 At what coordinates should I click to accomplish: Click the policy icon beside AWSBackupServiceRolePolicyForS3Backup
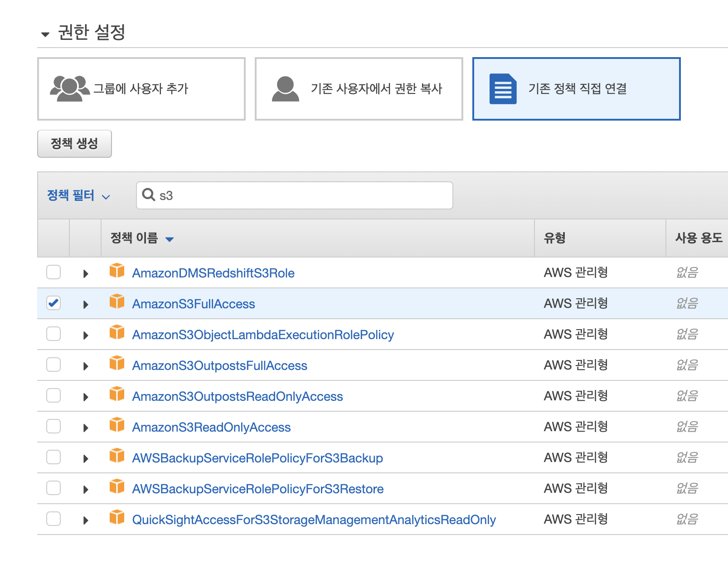[x=117, y=455]
